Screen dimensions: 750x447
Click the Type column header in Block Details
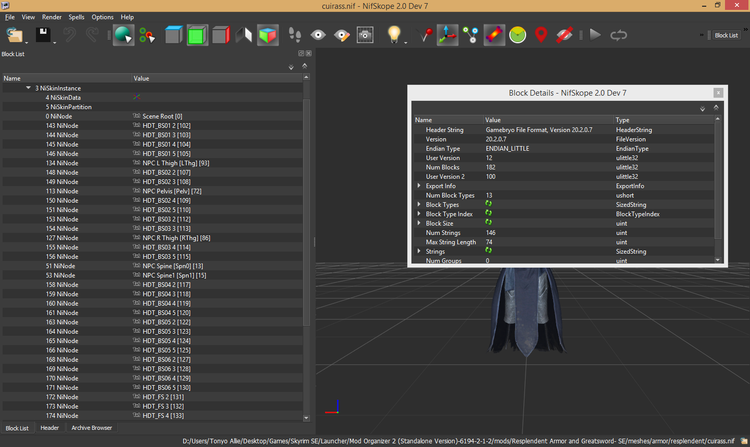point(663,120)
